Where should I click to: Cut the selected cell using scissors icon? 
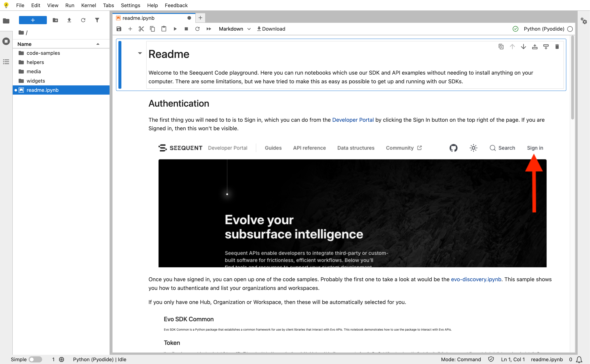point(141,29)
